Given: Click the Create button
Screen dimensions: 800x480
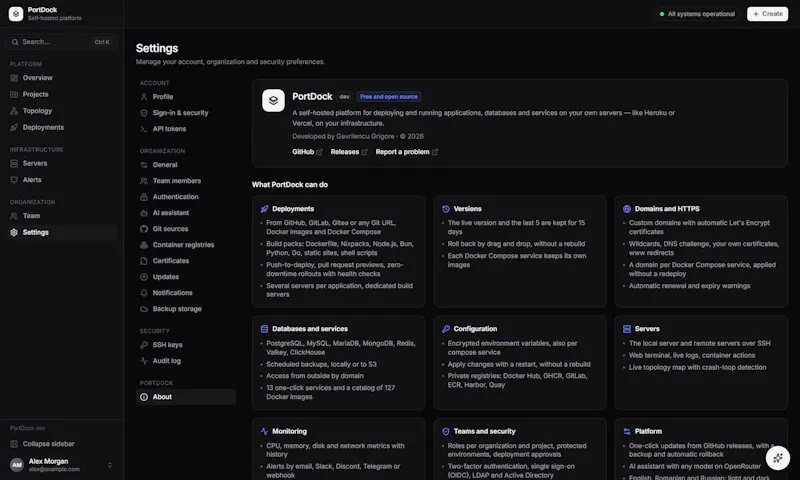Looking at the screenshot, I should (x=767, y=14).
